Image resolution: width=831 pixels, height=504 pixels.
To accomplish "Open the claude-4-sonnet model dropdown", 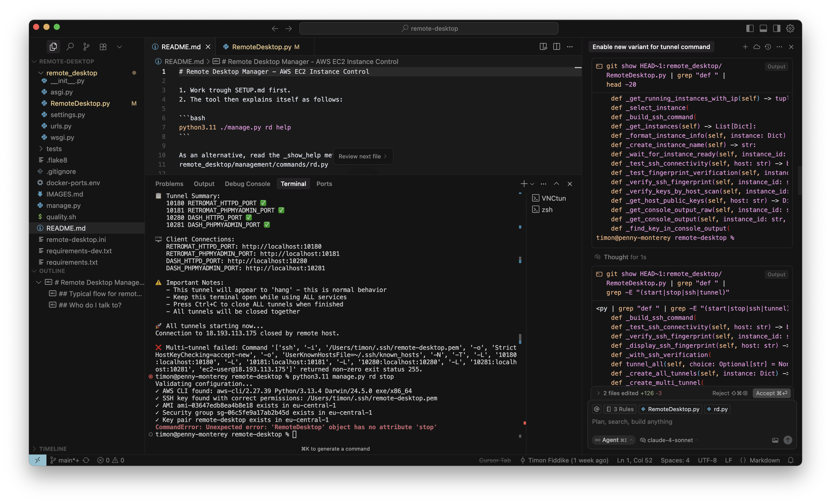I will pos(670,440).
